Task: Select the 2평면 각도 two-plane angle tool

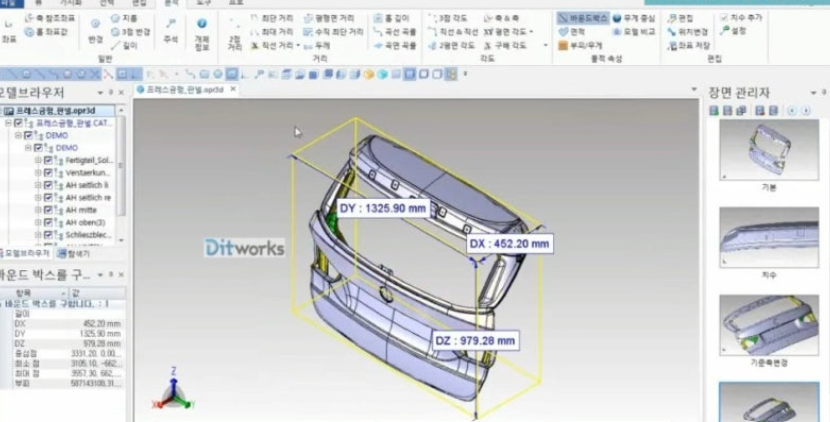Action: pyautogui.click(x=452, y=46)
